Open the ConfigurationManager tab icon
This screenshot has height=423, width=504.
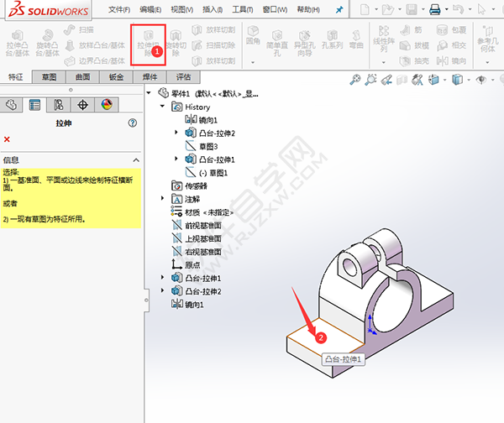tap(59, 105)
